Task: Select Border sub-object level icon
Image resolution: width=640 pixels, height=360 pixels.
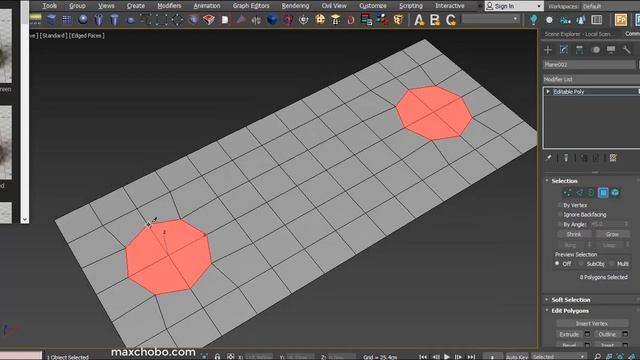Action: point(591,193)
